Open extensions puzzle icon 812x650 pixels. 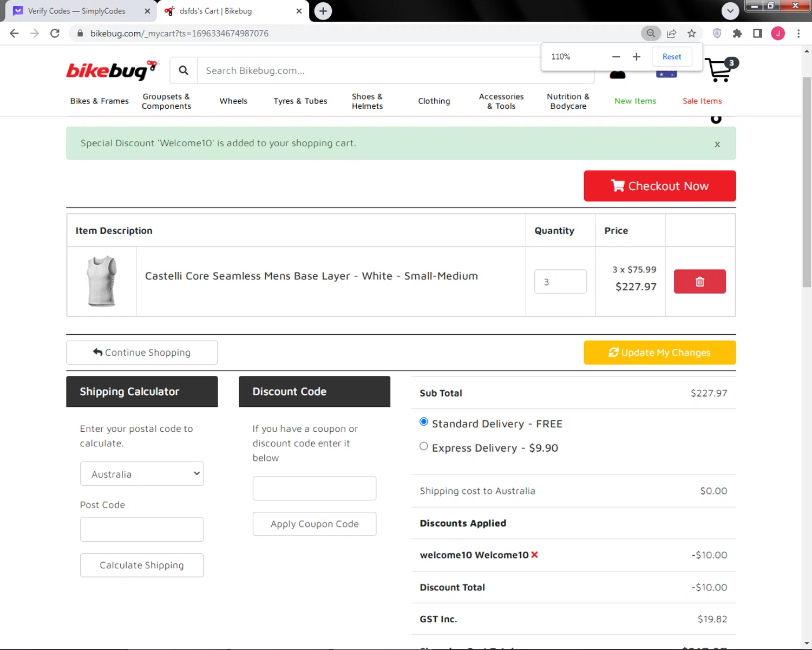click(x=737, y=34)
